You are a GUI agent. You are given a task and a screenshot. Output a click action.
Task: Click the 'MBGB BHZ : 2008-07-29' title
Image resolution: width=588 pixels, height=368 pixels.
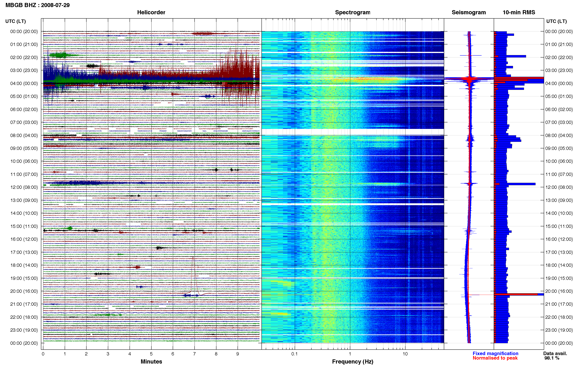tap(38, 5)
